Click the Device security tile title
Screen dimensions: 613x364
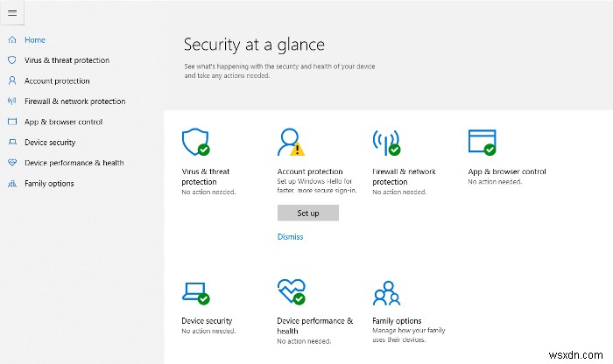point(207,320)
